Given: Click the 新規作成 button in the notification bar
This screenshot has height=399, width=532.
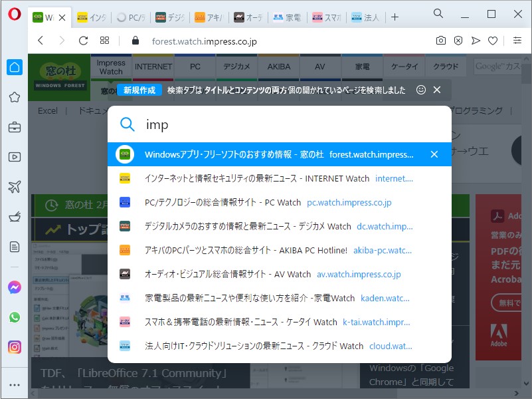Looking at the screenshot, I should pyautogui.click(x=139, y=90).
